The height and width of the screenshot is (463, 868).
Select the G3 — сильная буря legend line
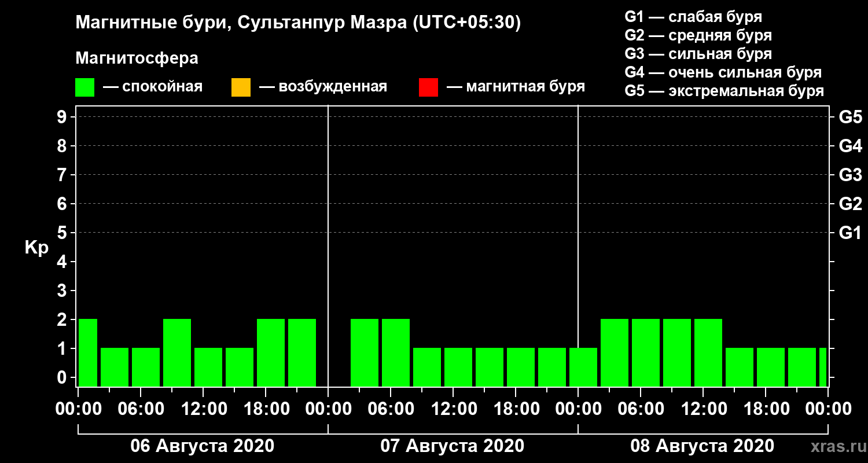point(698,54)
